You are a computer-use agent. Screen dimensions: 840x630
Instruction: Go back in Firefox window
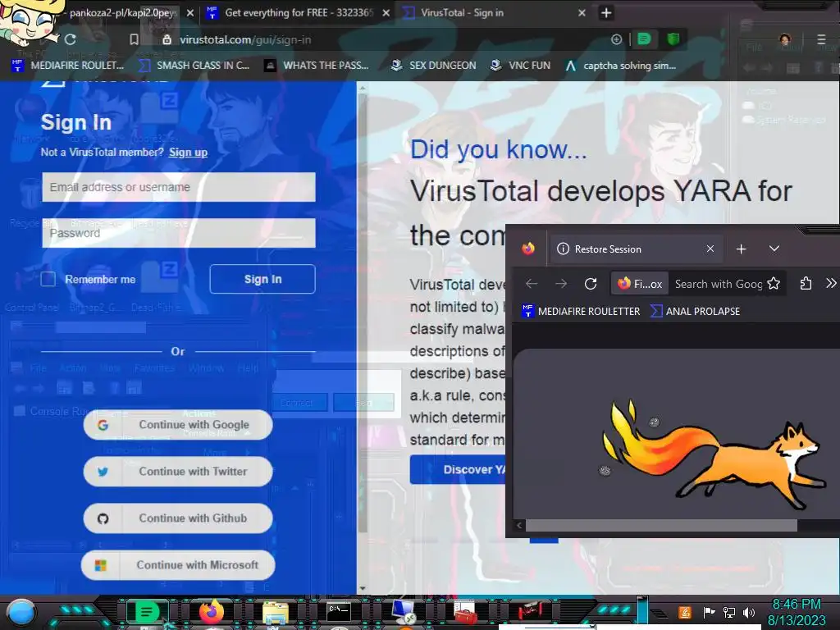[532, 283]
